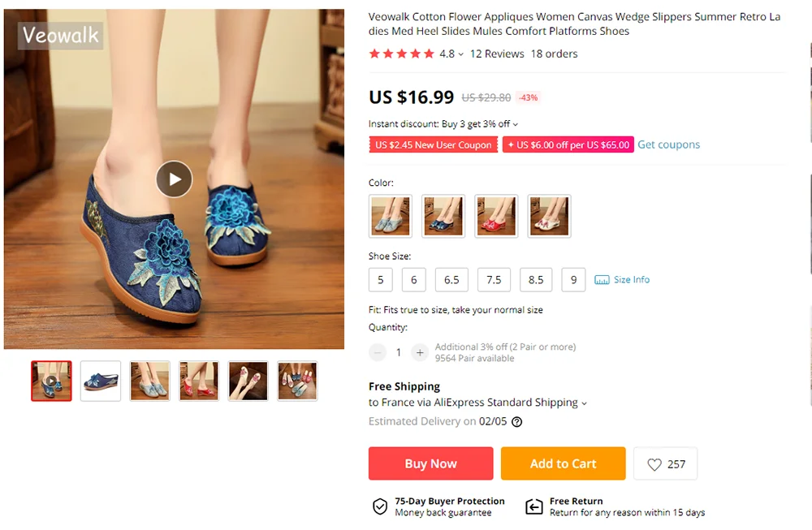Viewport: 812px width, 530px height.
Task: Click the wishlist heart icon
Action: [x=654, y=464]
